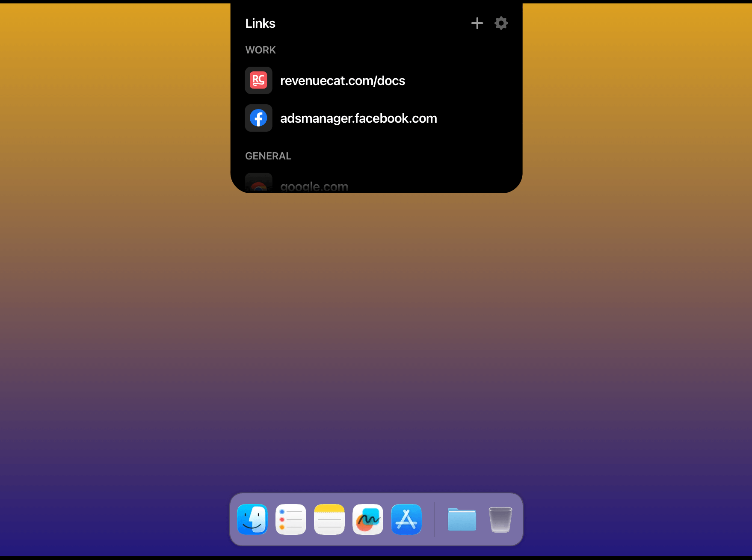Open the Trash in dock
752x560 pixels.
click(x=500, y=519)
